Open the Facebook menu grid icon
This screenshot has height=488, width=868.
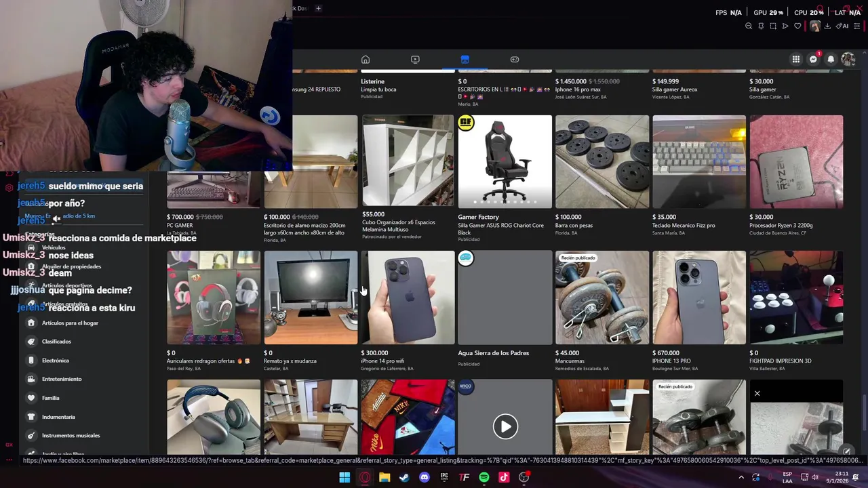[795, 60]
